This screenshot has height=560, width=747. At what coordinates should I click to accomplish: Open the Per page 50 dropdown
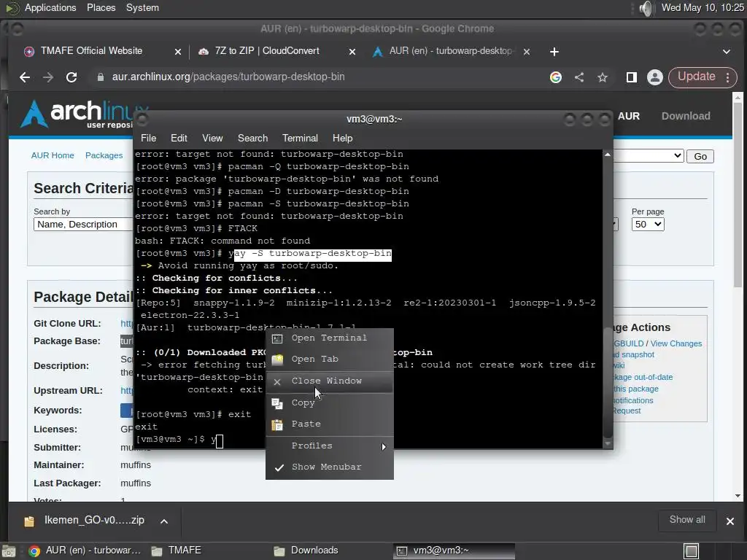pos(648,225)
